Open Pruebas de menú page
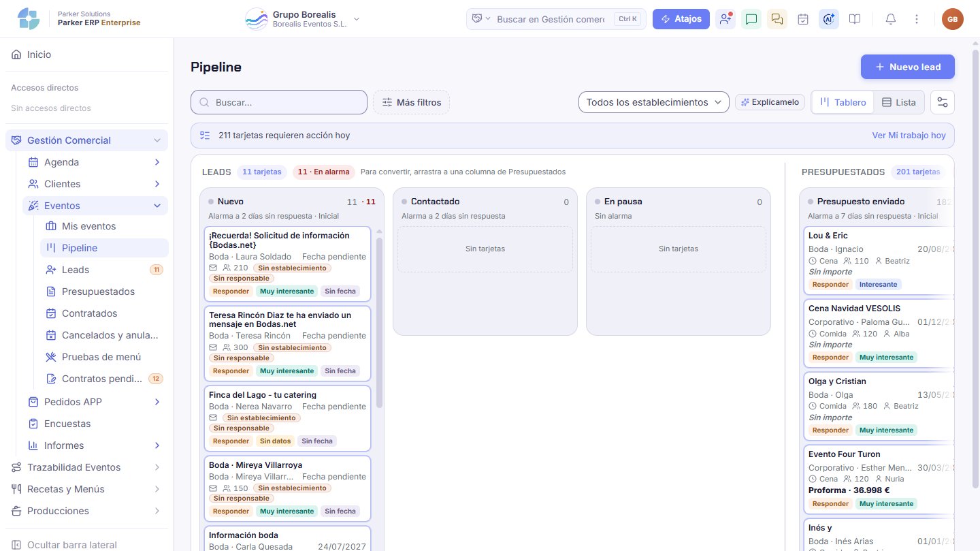Screen dimensions: 980x551 coord(104,357)
